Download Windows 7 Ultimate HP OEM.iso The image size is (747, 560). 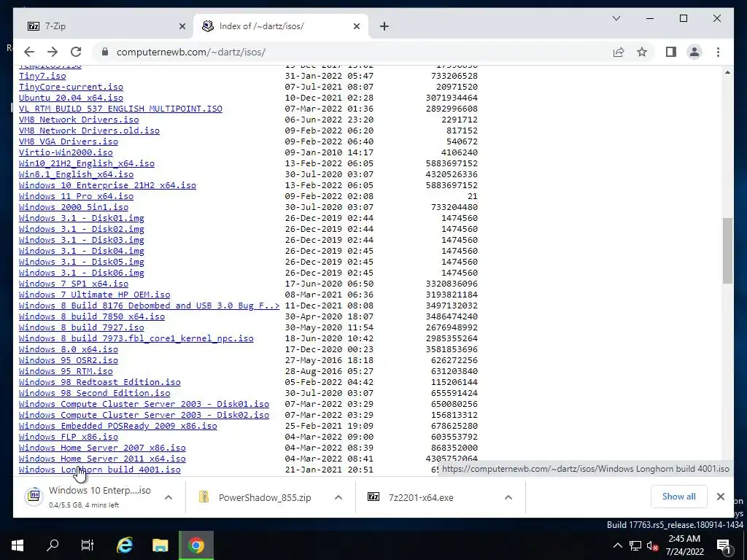tap(94, 295)
